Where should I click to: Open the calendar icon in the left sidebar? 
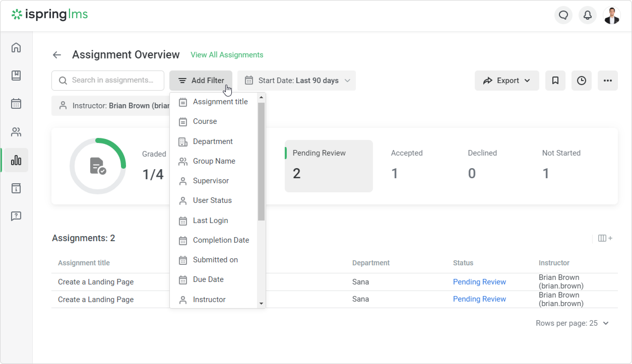[x=16, y=104]
